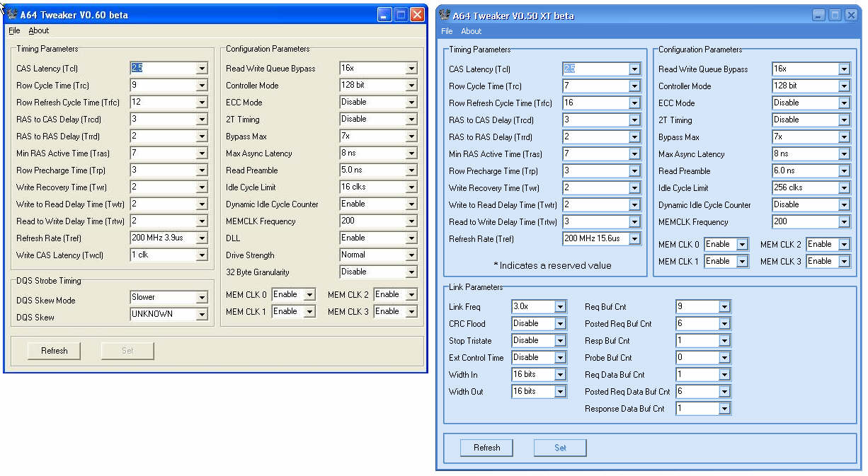Click Refresh button in V0.50 XT window

[x=487, y=448]
